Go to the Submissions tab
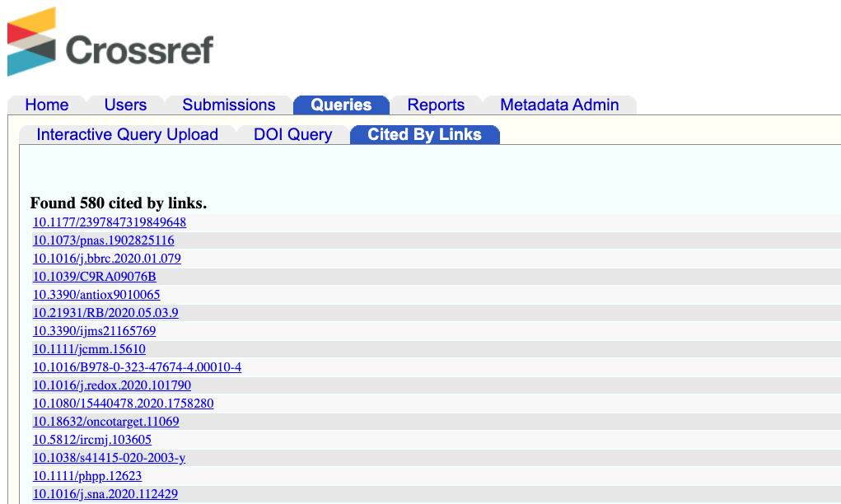 pos(229,105)
